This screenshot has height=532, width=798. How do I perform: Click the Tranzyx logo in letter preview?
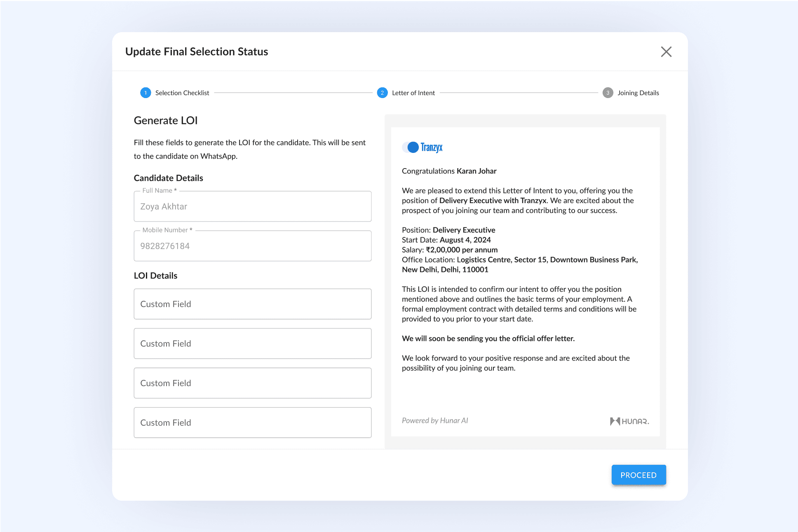(422, 148)
